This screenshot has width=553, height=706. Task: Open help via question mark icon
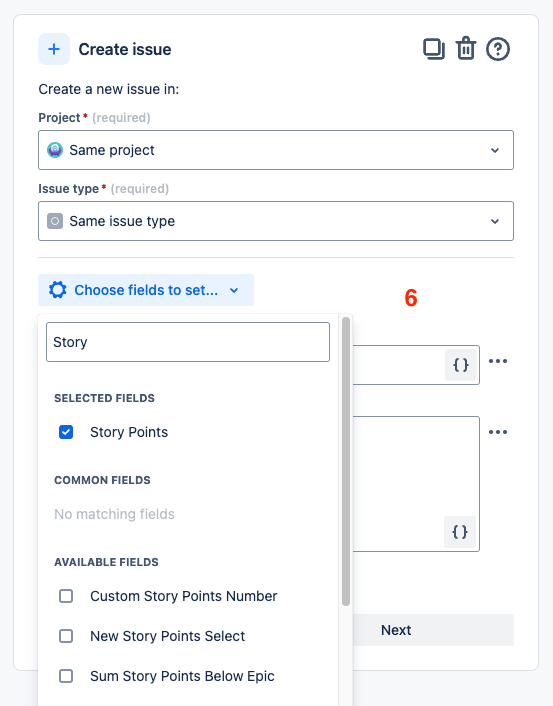(x=498, y=49)
